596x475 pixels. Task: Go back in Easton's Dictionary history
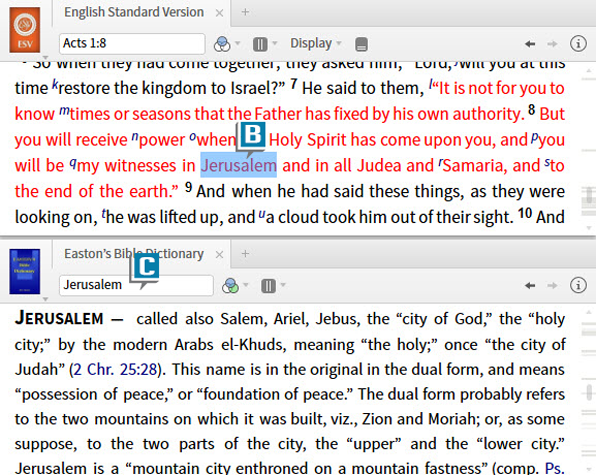pos(530,285)
